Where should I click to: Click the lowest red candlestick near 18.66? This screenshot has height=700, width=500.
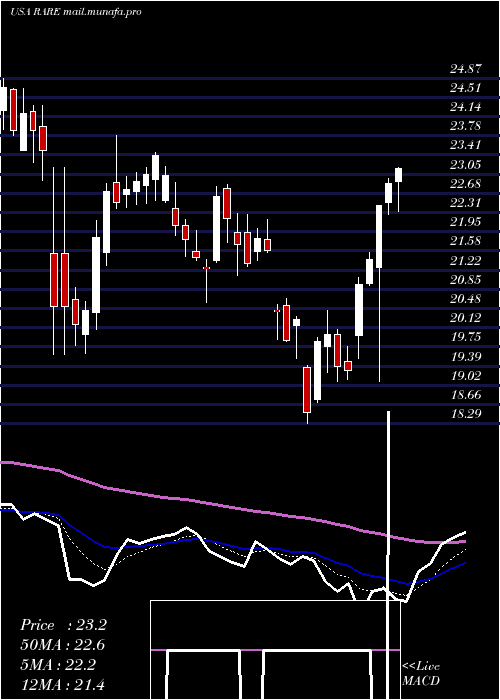307,390
